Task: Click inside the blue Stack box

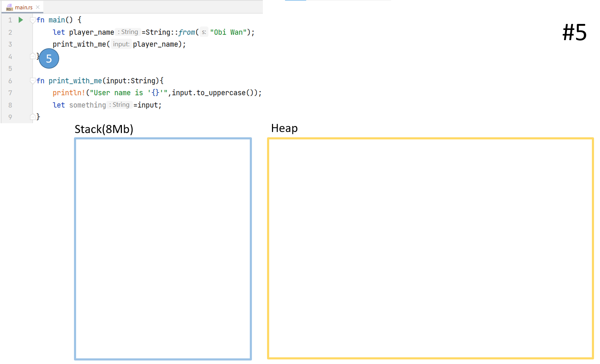Action: [163, 249]
